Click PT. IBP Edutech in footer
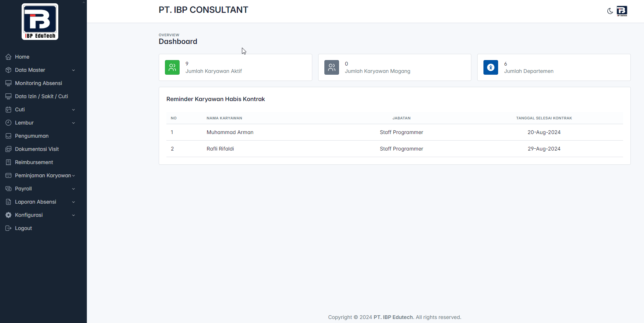644x323 pixels. point(393,317)
